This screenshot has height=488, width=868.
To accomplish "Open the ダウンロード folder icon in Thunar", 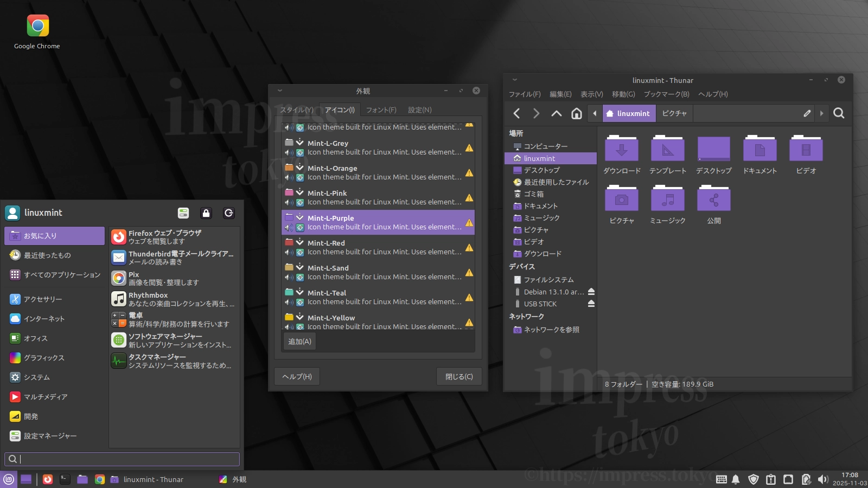I will click(622, 155).
